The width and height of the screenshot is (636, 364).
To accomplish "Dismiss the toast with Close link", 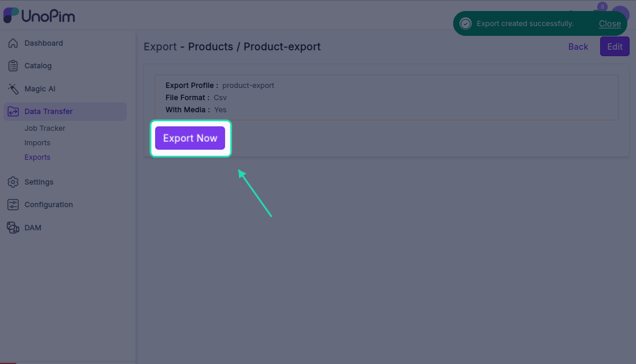I will (x=609, y=24).
